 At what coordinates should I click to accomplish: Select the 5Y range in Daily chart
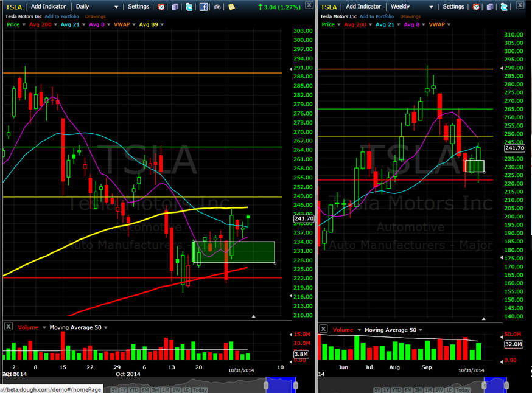[114, 389]
